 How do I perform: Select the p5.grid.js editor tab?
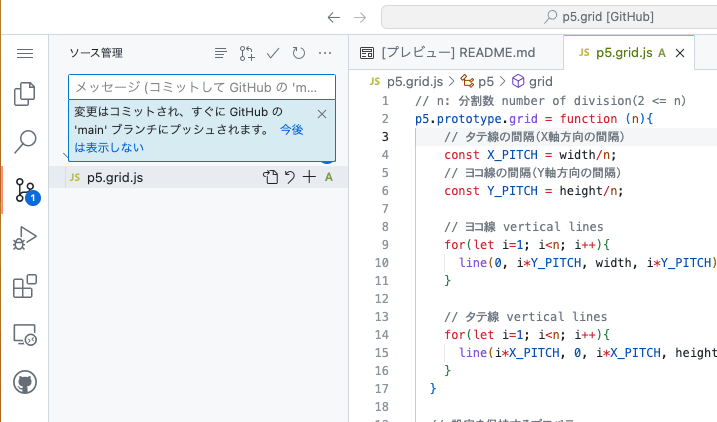(x=623, y=53)
